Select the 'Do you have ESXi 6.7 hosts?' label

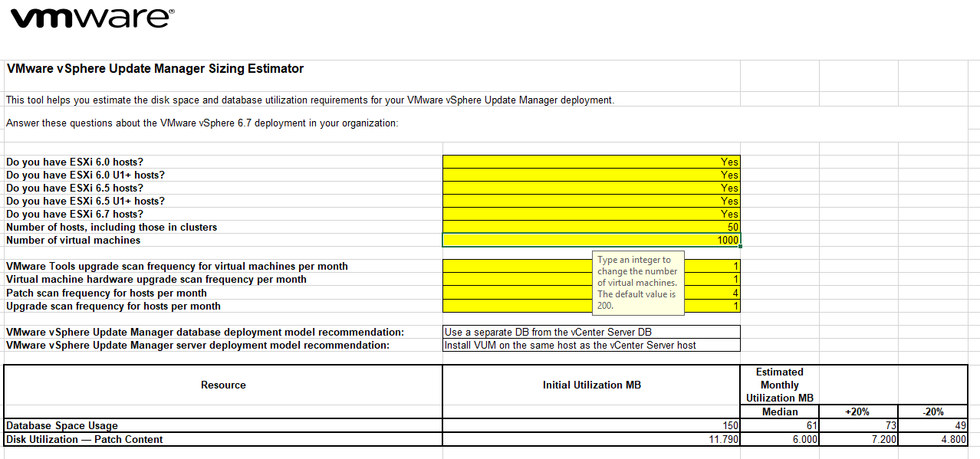pos(74,214)
